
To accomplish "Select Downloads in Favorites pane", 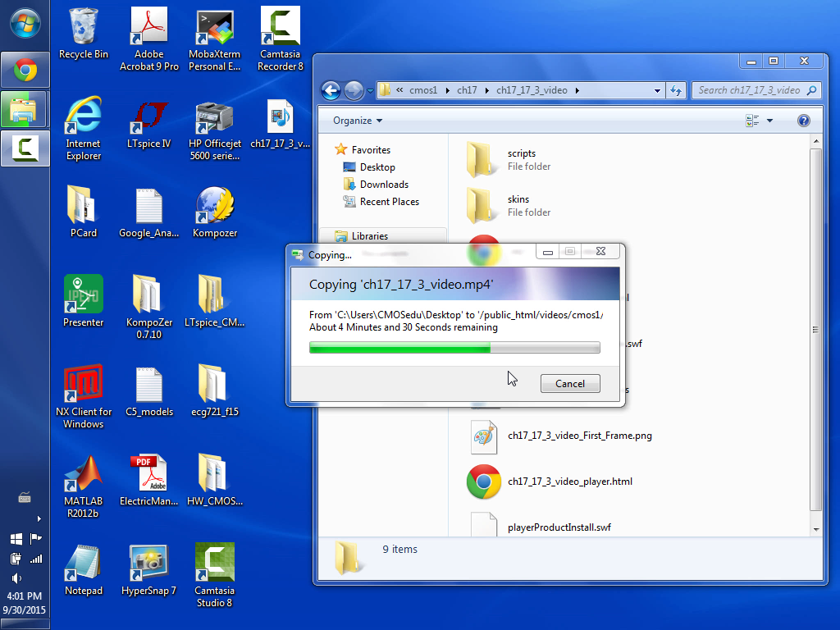I will (x=383, y=185).
